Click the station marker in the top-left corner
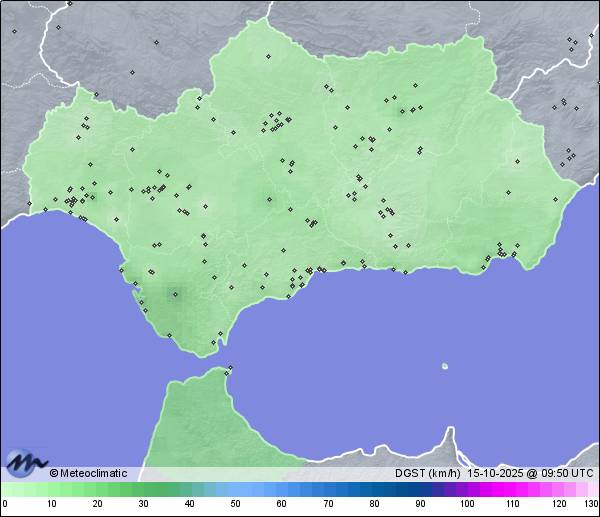This screenshot has height=517, width=600. tap(14, 31)
